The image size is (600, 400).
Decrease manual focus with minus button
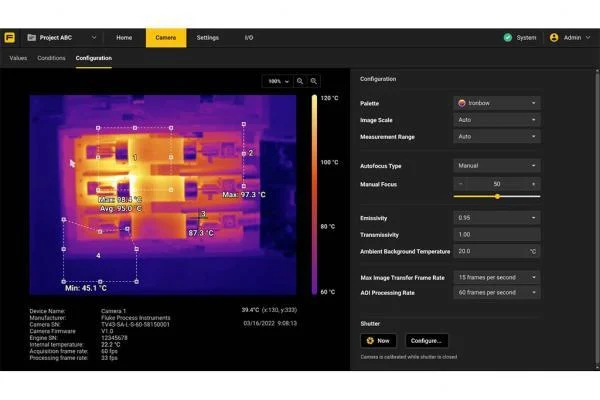pos(460,184)
